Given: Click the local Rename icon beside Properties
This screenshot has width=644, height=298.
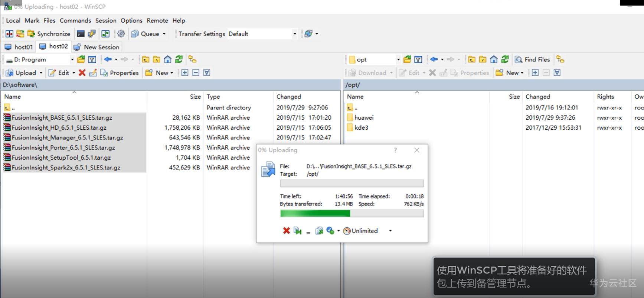Looking at the screenshot, I should click(93, 73).
